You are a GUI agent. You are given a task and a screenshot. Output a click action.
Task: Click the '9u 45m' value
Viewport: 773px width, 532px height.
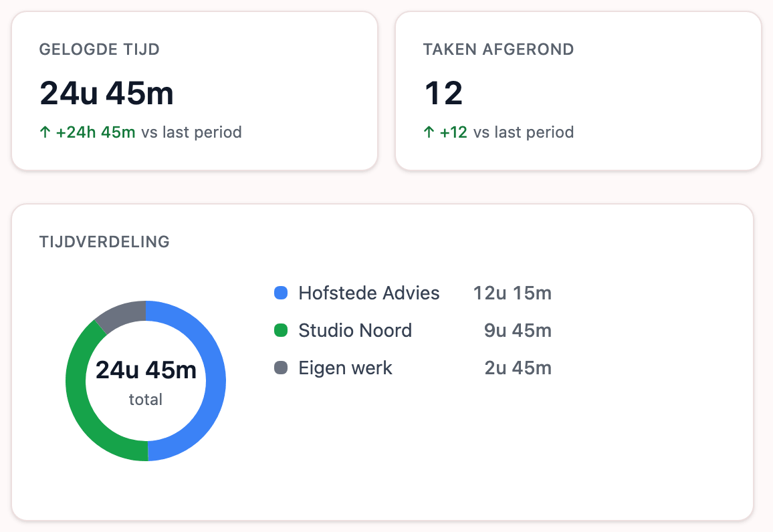(x=518, y=330)
